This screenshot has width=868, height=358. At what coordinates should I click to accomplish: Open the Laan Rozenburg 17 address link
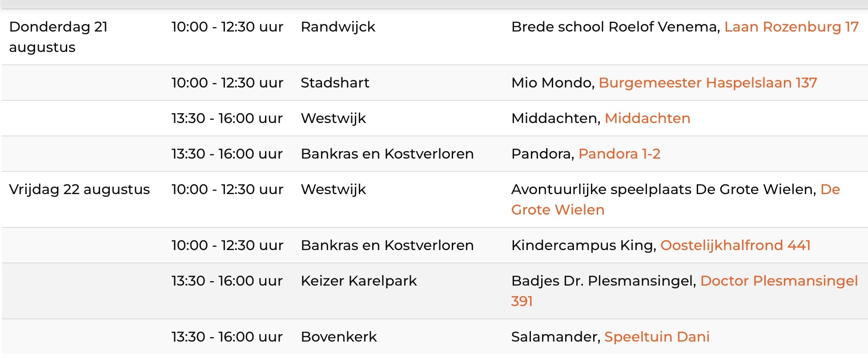(792, 27)
